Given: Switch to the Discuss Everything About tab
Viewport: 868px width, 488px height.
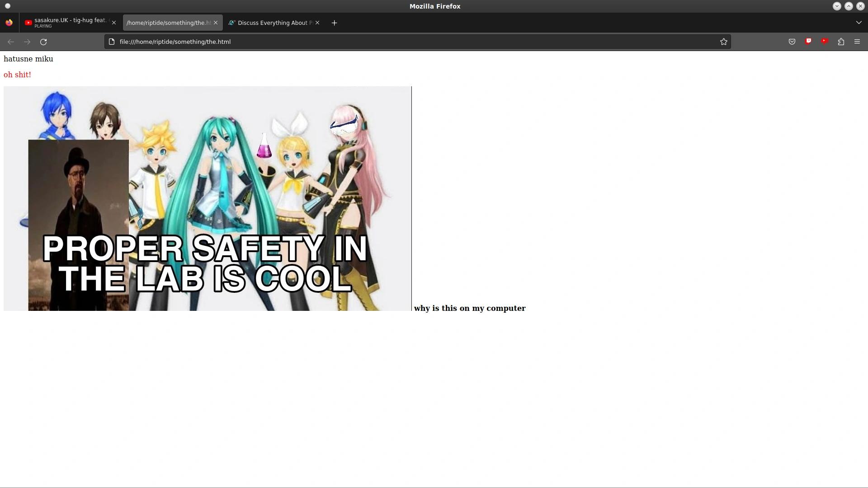Looking at the screenshot, I should (270, 23).
